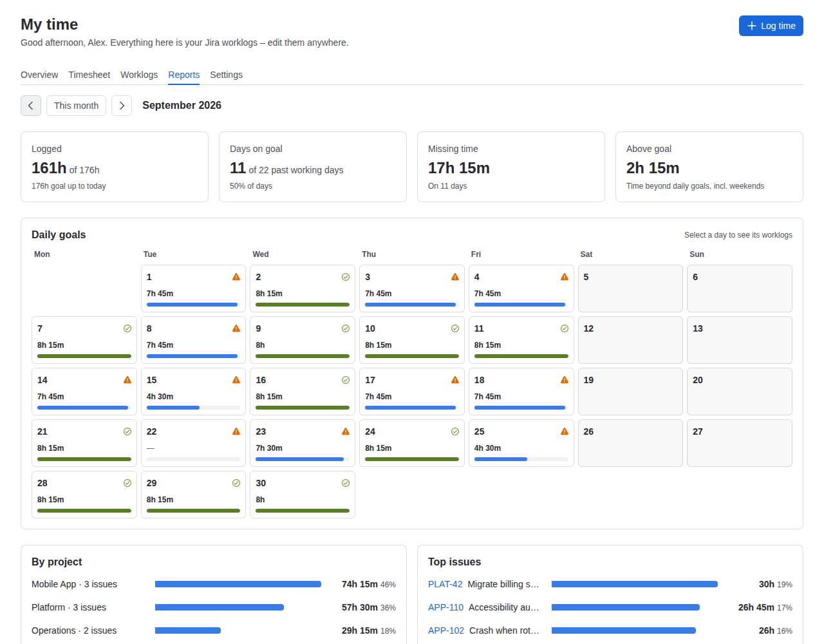The height and width of the screenshot is (644, 824).
Task: Click the warning icon on day 17
Action: (455, 380)
